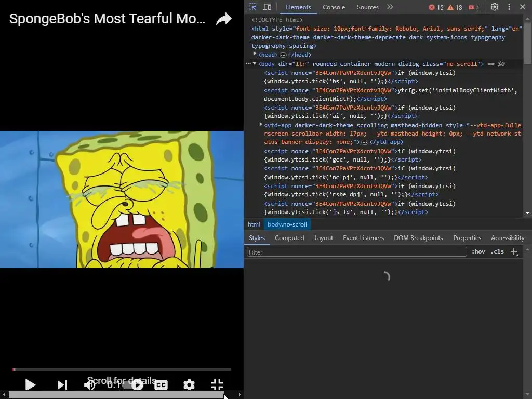Share the SpongeBob video via arrow icon
This screenshot has width=532, height=399.
point(224,19)
